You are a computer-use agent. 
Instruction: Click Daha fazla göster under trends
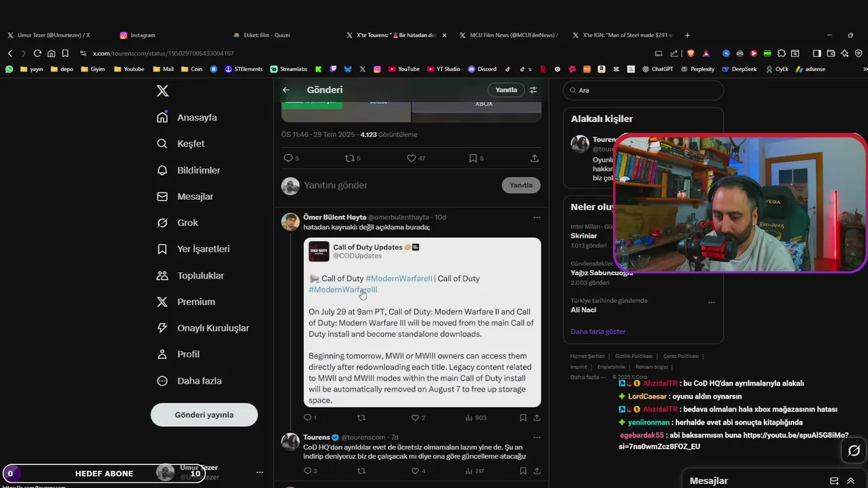coord(598,331)
